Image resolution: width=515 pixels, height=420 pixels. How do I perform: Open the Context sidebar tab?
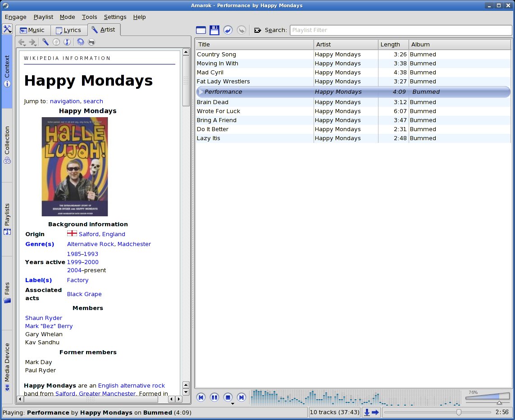coord(7,71)
